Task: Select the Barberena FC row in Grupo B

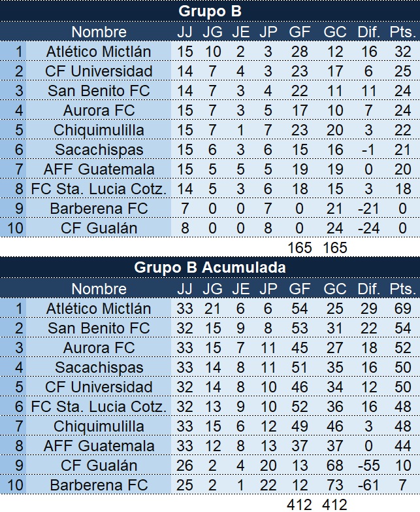Action: pyautogui.click(x=210, y=208)
